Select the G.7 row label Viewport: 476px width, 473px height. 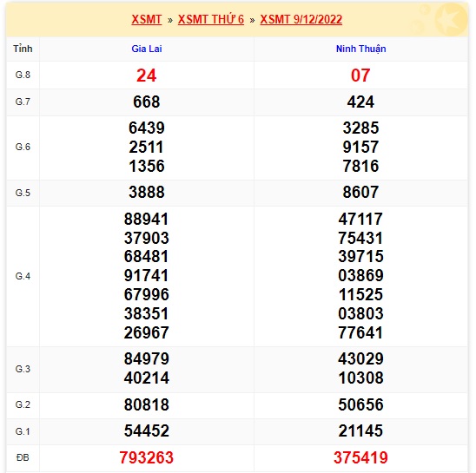tap(23, 102)
